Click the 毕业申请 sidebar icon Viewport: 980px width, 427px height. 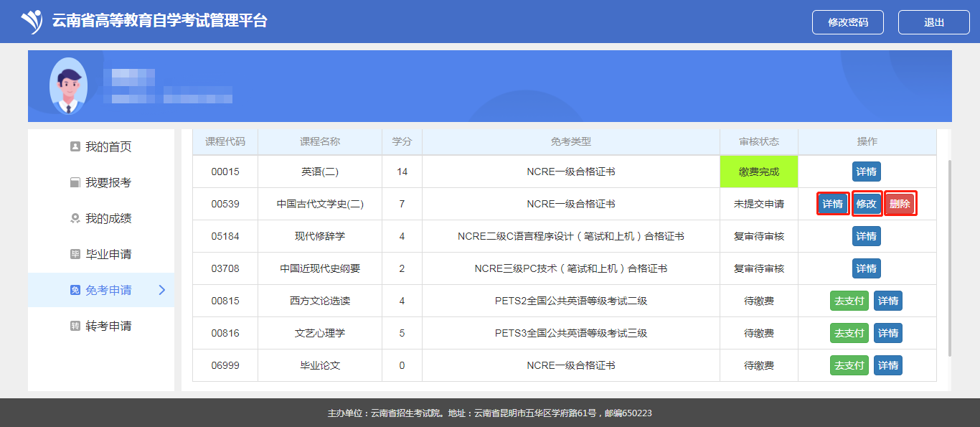(75, 254)
